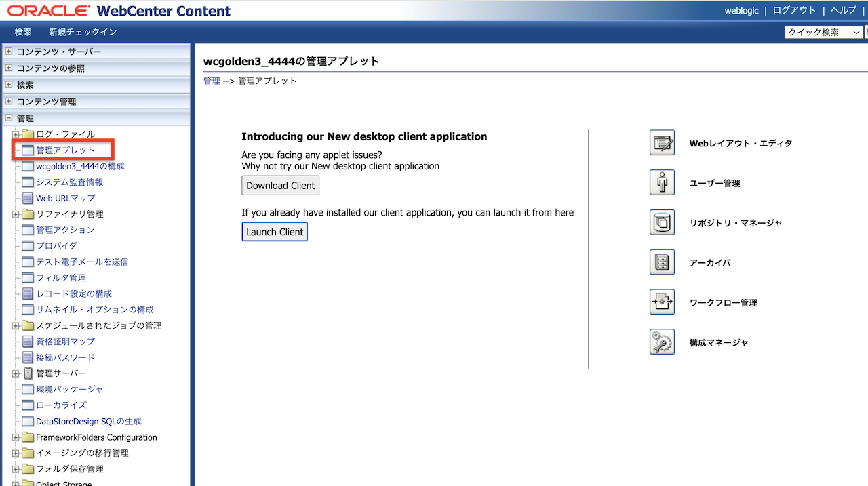This screenshot has width=868, height=486.
Task: Click the 管理 breadcrumb link
Action: pos(212,81)
